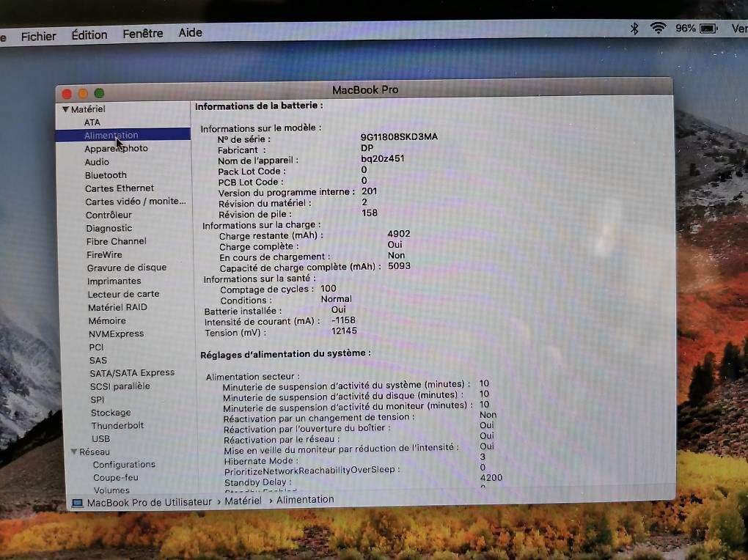Select Stockage in the sidebar

click(x=111, y=412)
